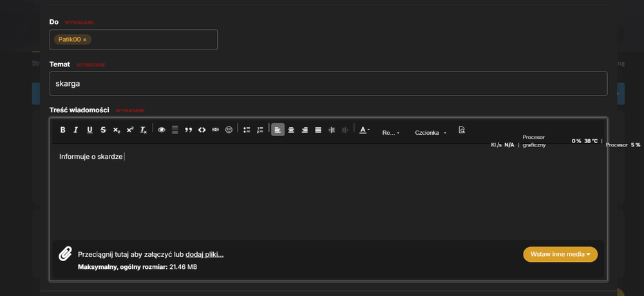Toggle underline formatting
Screen dimensions: 644x296
[90, 130]
